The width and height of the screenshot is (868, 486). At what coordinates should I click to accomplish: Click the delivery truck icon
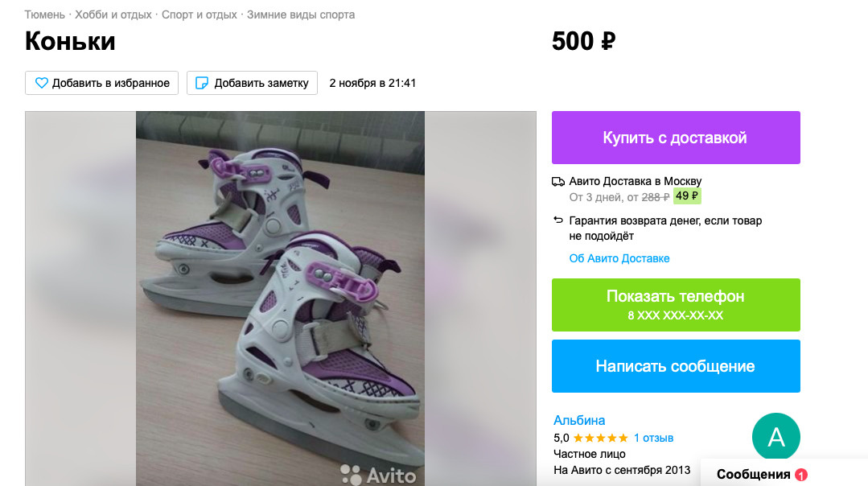coord(558,181)
